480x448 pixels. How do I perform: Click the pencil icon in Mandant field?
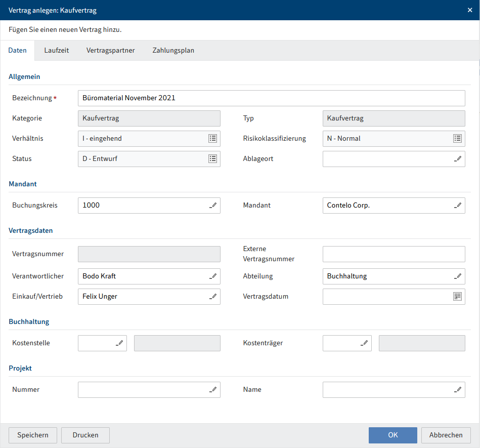tap(458, 206)
